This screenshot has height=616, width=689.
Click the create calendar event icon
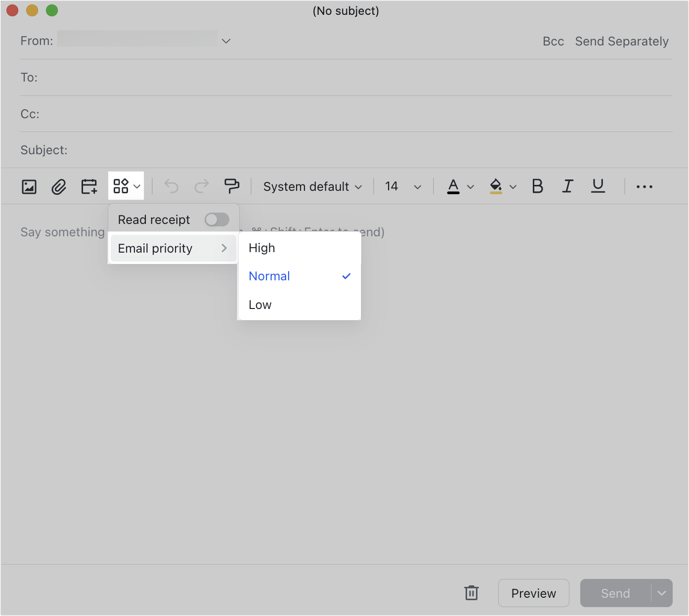pos(88,186)
